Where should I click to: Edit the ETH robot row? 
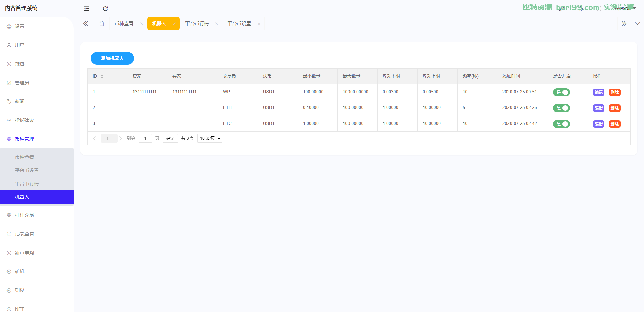pyautogui.click(x=599, y=108)
